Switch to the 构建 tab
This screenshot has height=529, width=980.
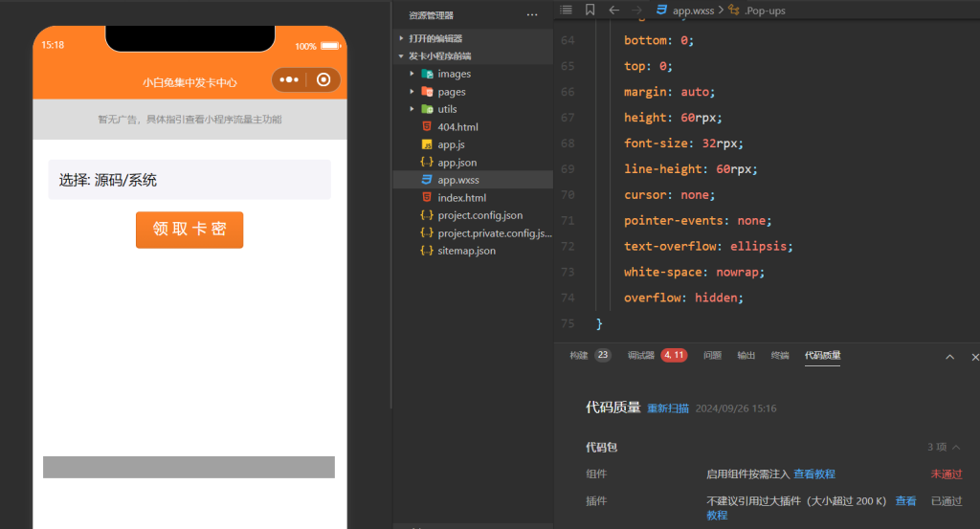(x=579, y=355)
